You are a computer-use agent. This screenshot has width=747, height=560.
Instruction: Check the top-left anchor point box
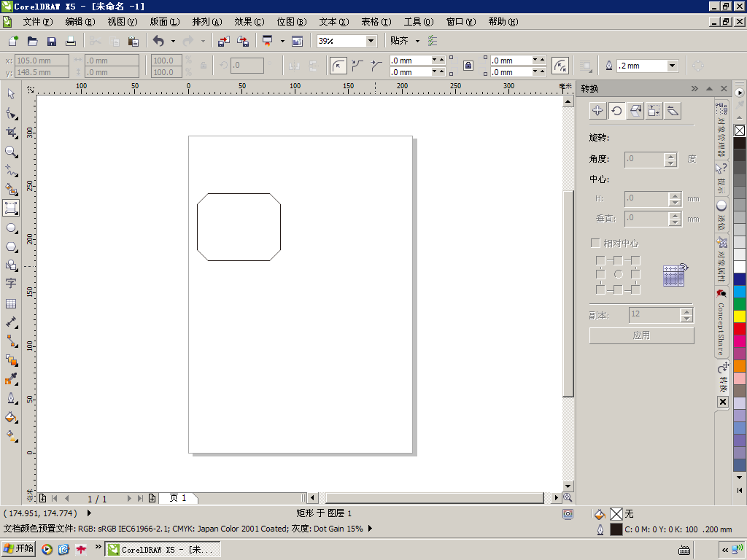(x=600, y=260)
